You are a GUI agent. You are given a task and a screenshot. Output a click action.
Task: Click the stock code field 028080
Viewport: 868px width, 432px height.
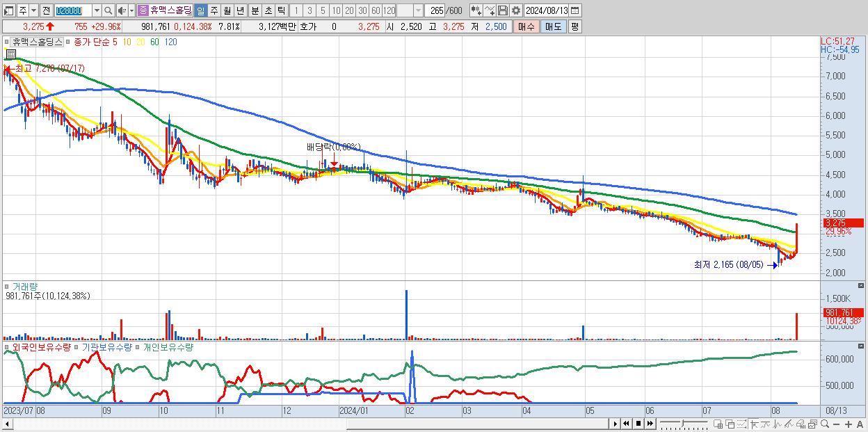(x=72, y=10)
